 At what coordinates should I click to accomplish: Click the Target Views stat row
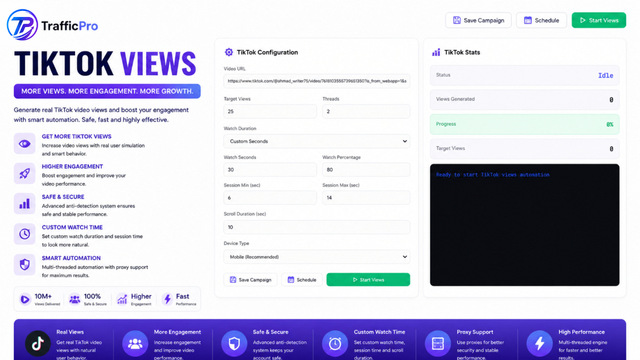[x=524, y=149]
